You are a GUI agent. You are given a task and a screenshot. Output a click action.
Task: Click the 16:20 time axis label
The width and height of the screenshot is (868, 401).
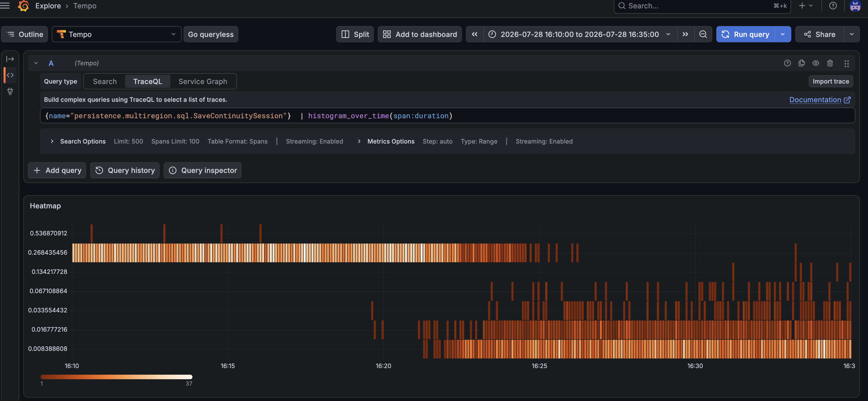[383, 366]
